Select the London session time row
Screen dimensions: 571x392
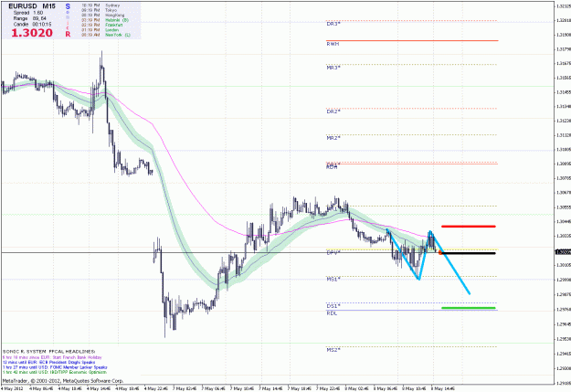[x=100, y=30]
